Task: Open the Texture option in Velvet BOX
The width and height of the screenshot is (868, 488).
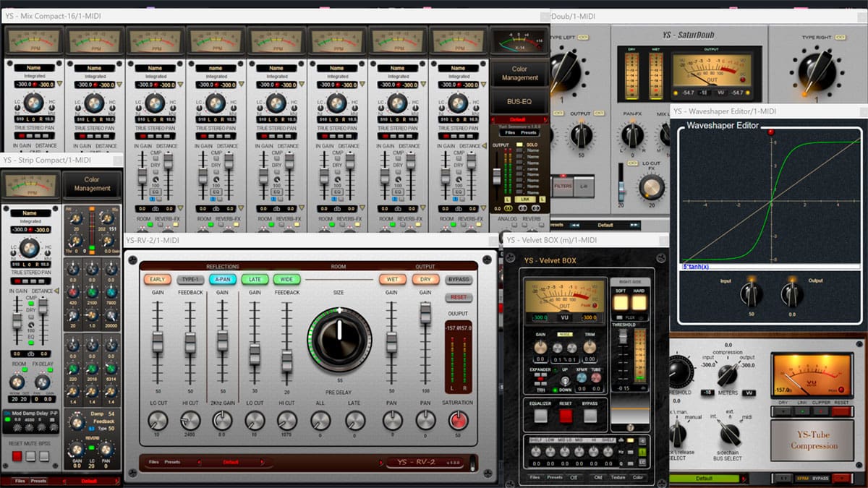Action: [x=618, y=477]
